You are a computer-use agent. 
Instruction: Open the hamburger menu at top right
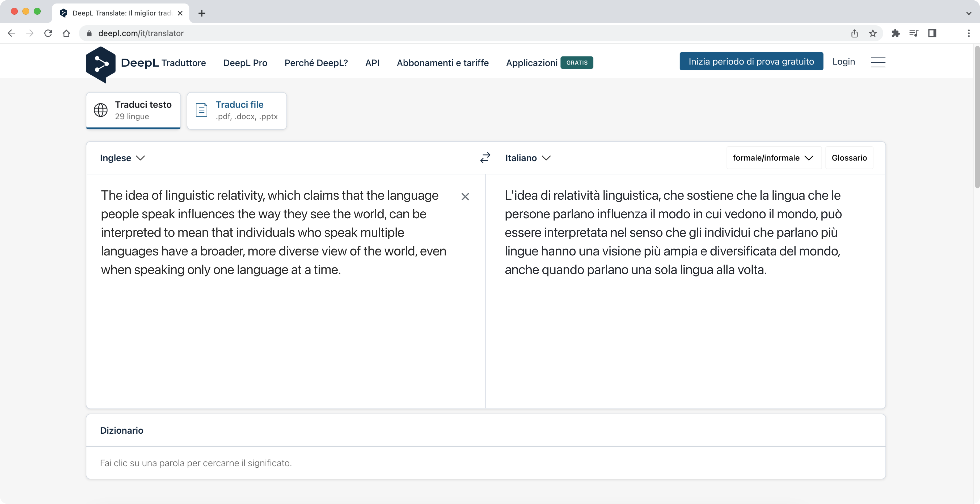point(878,62)
